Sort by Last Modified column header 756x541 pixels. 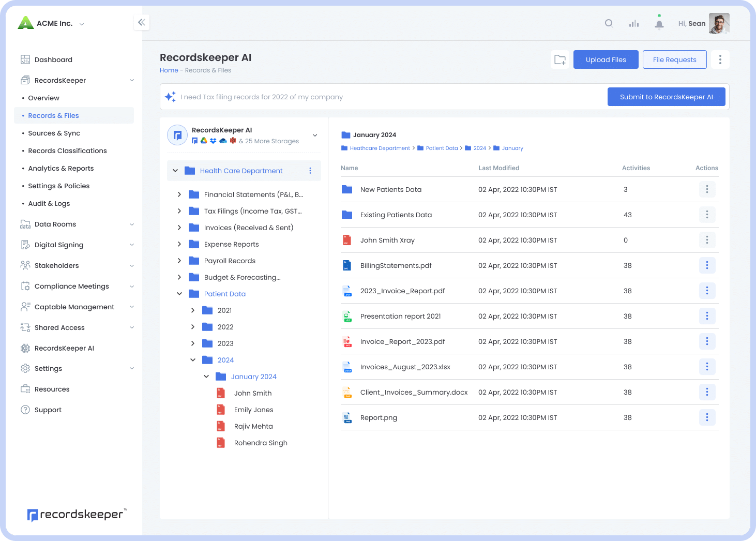point(499,168)
